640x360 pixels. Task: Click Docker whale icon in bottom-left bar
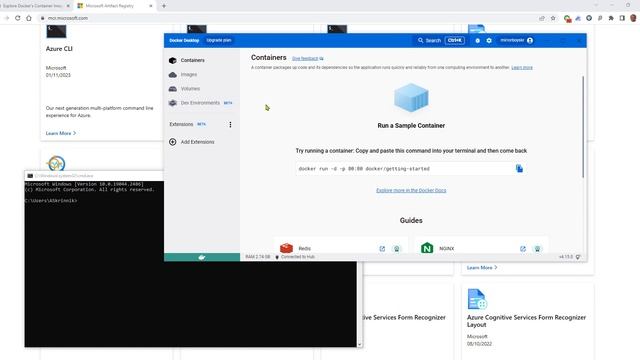click(x=202, y=257)
